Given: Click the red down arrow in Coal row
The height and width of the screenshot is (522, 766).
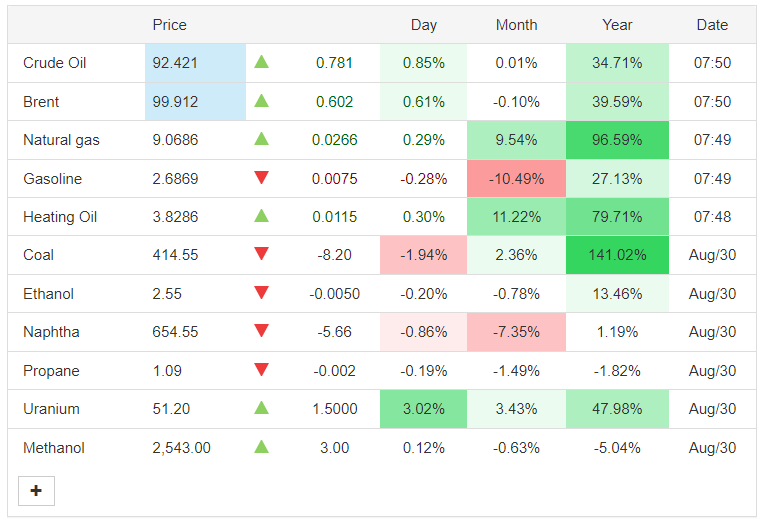Looking at the screenshot, I should tap(261, 254).
